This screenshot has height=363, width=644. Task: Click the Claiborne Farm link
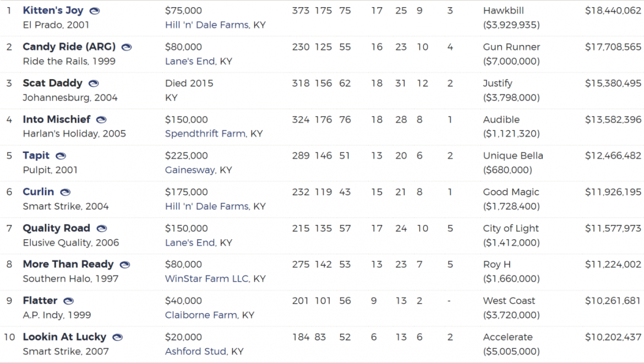point(201,315)
